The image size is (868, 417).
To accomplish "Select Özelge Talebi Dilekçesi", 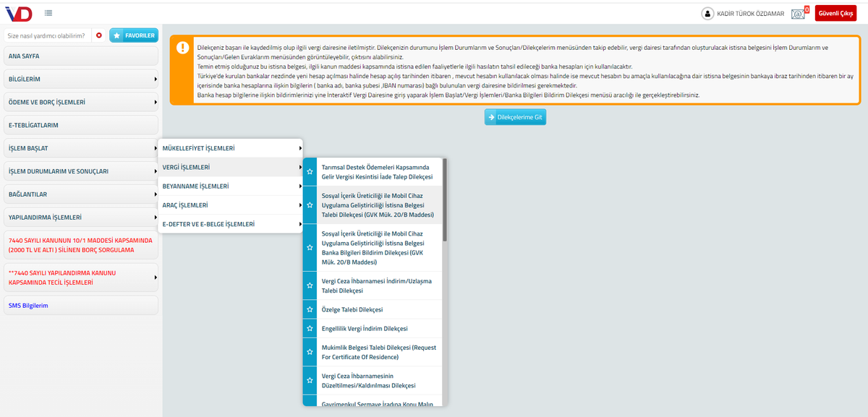I will click(x=379, y=309).
